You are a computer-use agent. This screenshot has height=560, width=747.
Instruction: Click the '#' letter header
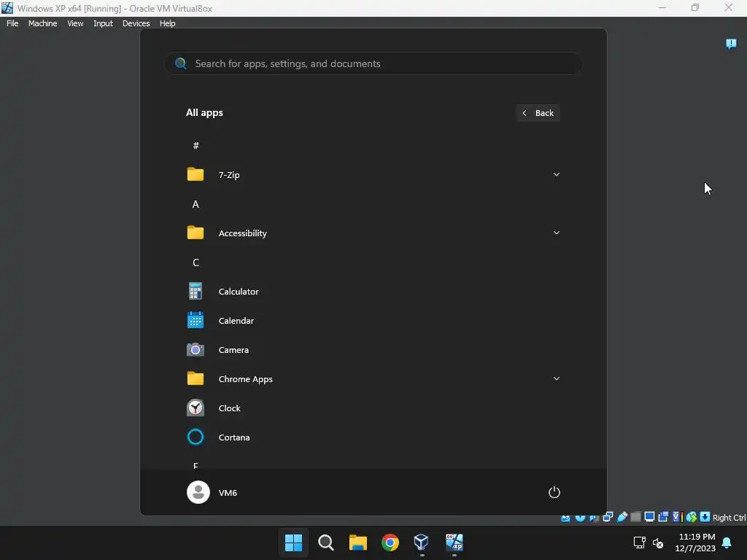(x=196, y=145)
